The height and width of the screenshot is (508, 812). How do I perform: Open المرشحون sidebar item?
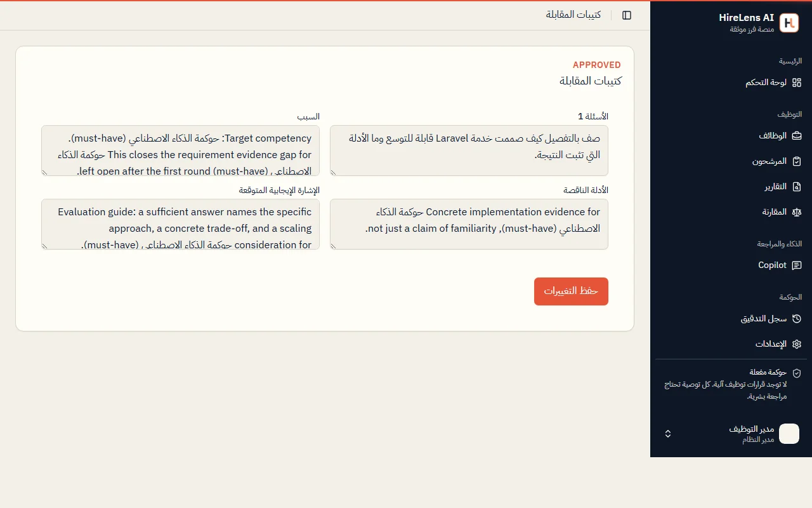[731, 161]
